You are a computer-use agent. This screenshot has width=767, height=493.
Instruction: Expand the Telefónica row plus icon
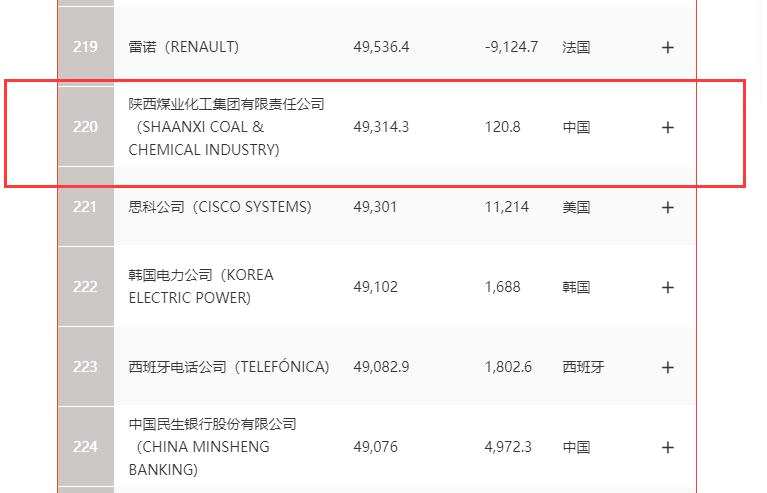[x=668, y=367]
